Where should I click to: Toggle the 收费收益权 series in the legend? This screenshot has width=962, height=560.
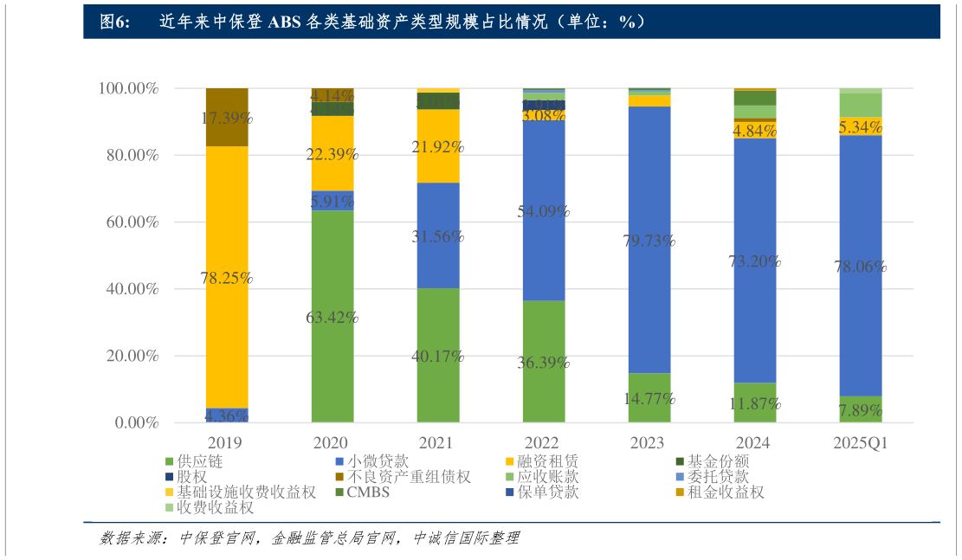pyautogui.click(x=169, y=506)
